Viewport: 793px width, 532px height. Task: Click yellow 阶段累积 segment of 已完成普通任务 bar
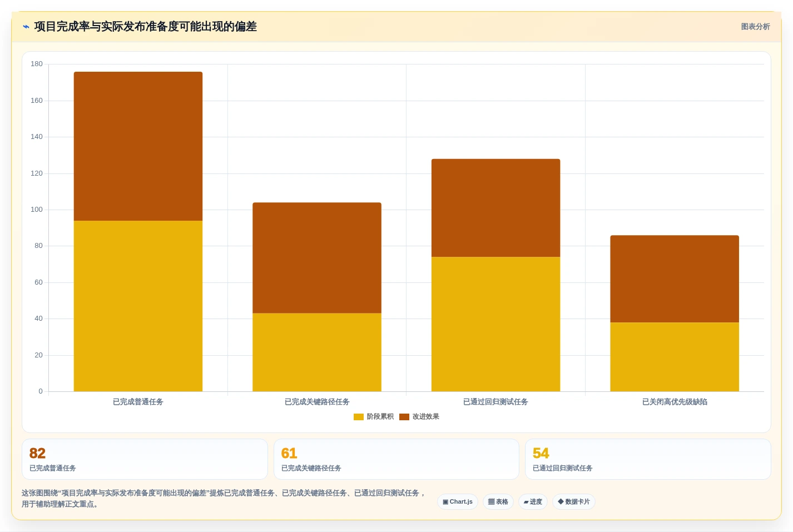(x=138, y=306)
